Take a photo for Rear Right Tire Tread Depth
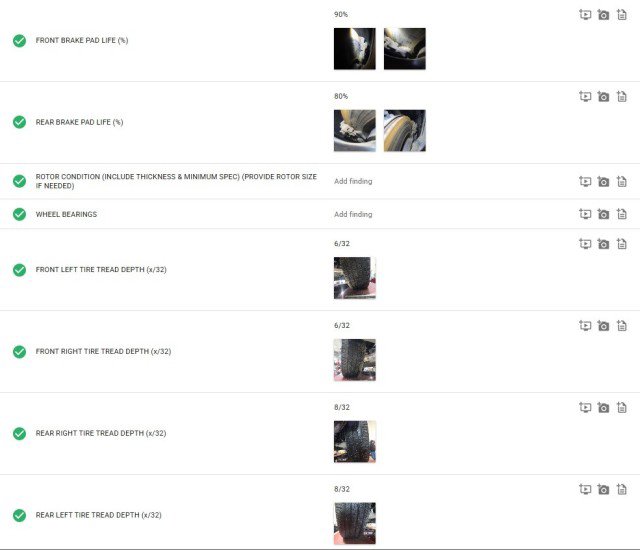 603,408
